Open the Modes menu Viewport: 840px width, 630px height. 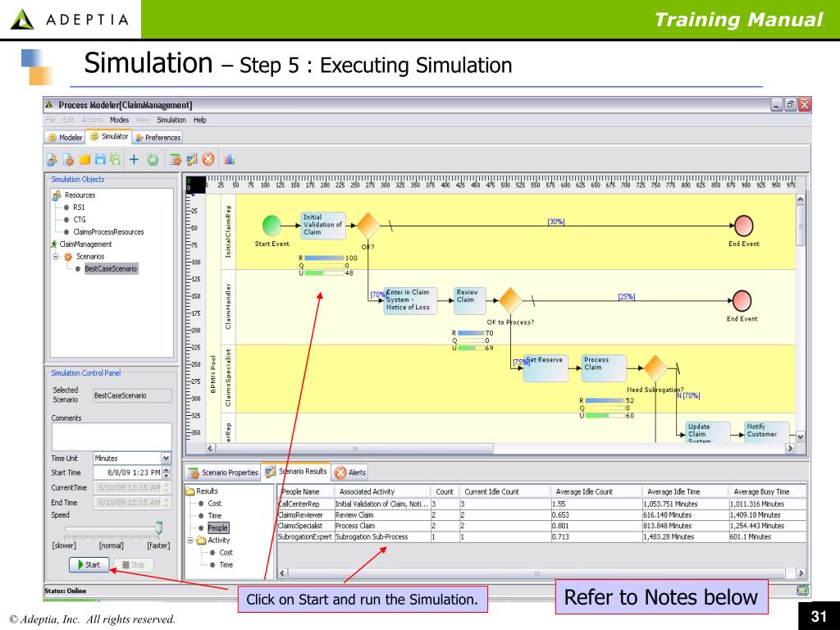[x=120, y=120]
